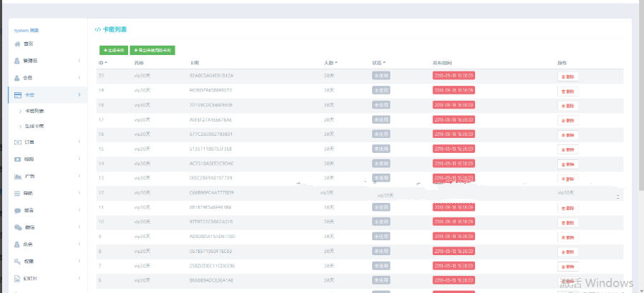Image resolution: width=644 pixels, height=293 pixels.
Task: Click the 幻灯片 slideshow image icon
Action: click(17, 279)
